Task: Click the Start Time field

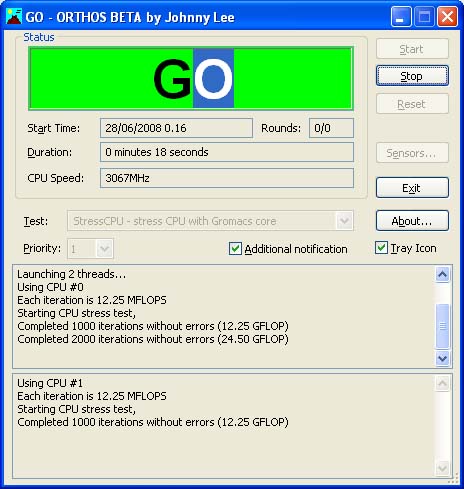Action: point(176,128)
